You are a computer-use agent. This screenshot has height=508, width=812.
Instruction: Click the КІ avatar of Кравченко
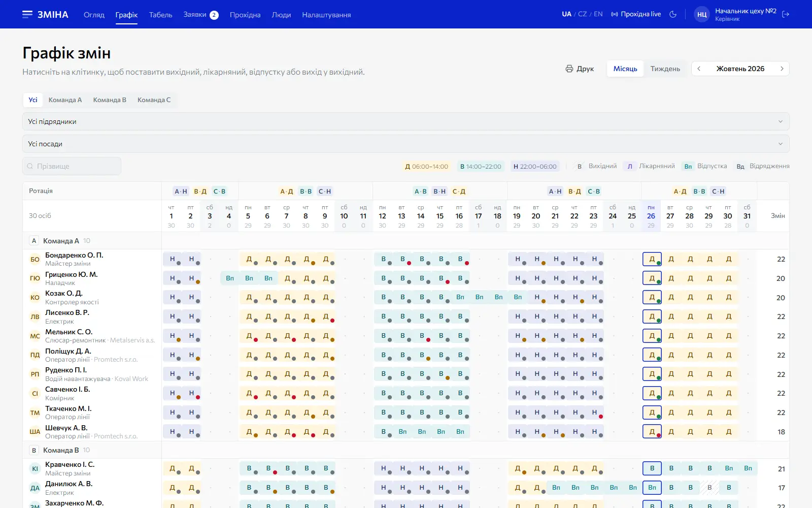pyautogui.click(x=35, y=469)
